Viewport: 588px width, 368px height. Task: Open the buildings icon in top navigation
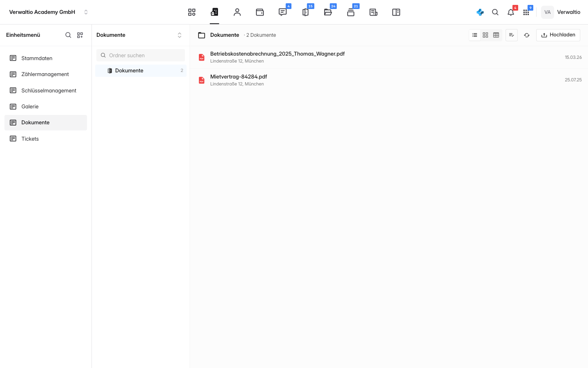214,12
